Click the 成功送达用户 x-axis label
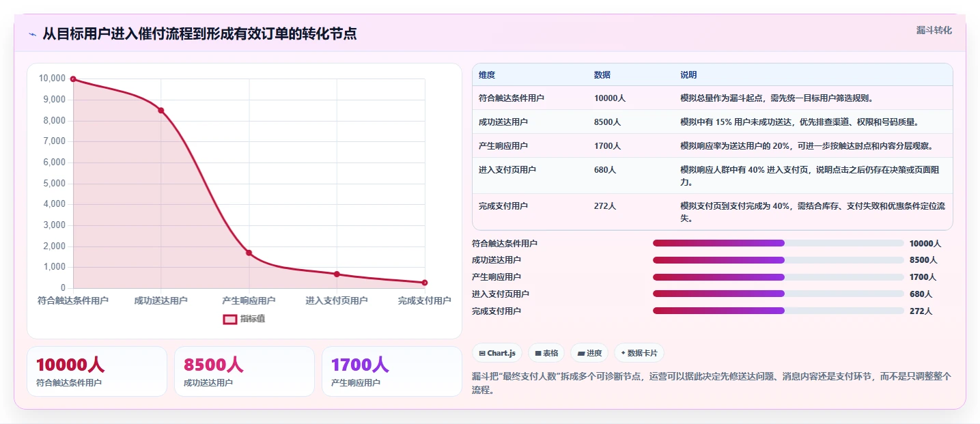Screen dimensions: 980x424 161,300
